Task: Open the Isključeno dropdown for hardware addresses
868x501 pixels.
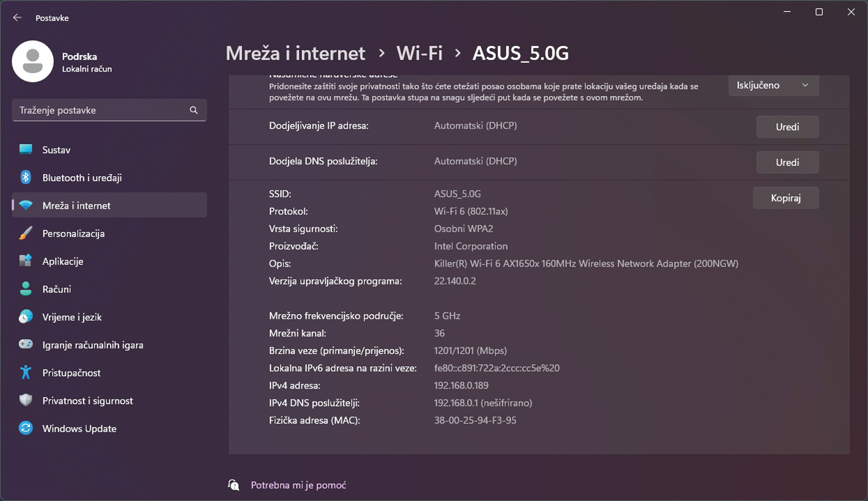Action: point(773,85)
